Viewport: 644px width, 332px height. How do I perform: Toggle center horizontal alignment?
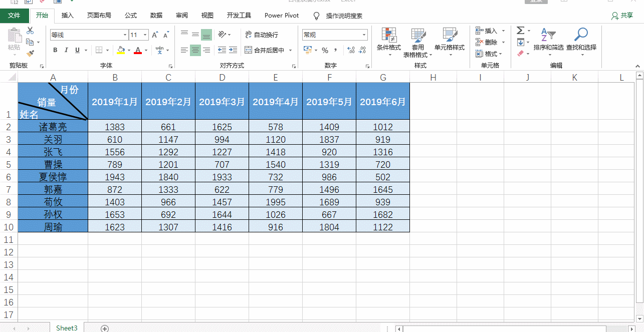coord(195,50)
